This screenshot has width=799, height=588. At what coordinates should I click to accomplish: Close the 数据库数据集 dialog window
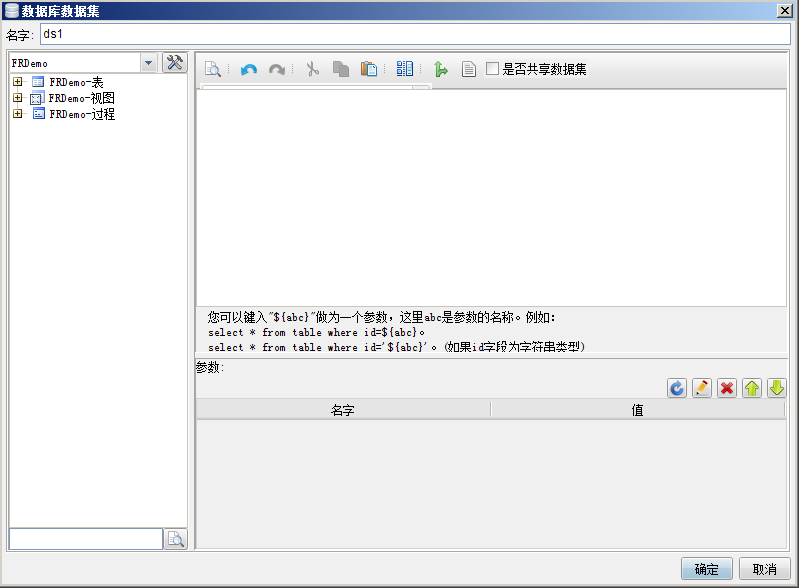coord(784,11)
